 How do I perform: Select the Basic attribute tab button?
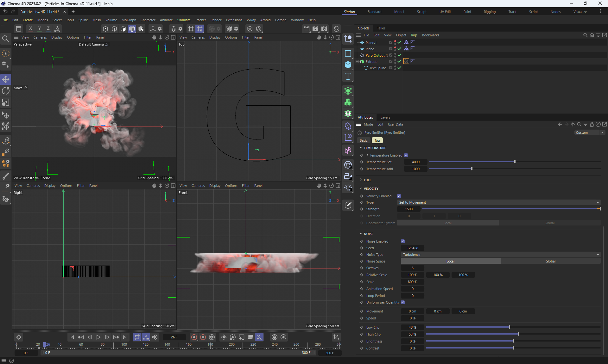(x=364, y=140)
